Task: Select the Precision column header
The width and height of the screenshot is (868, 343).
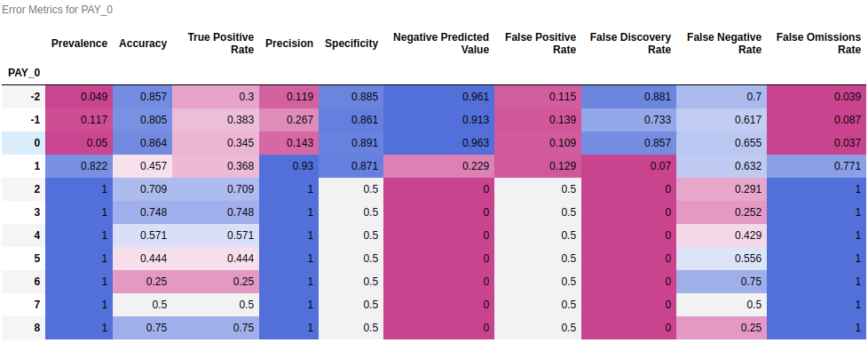Action: coord(289,44)
